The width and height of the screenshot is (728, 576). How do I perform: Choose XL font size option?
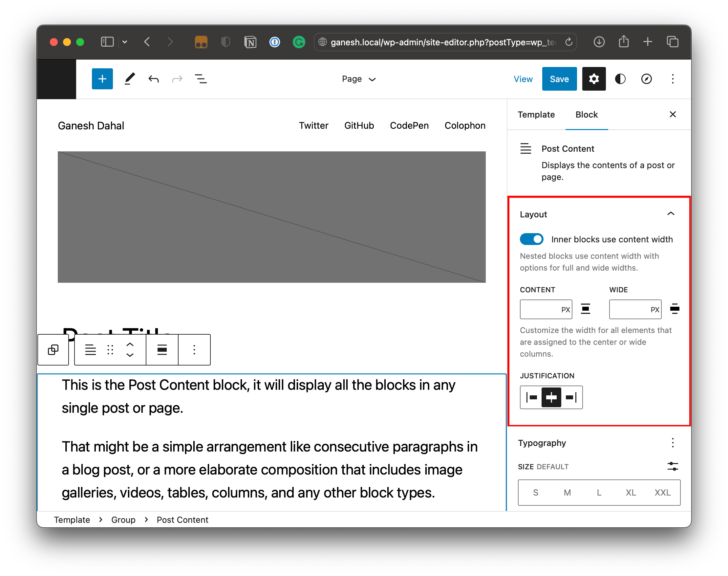(x=631, y=493)
